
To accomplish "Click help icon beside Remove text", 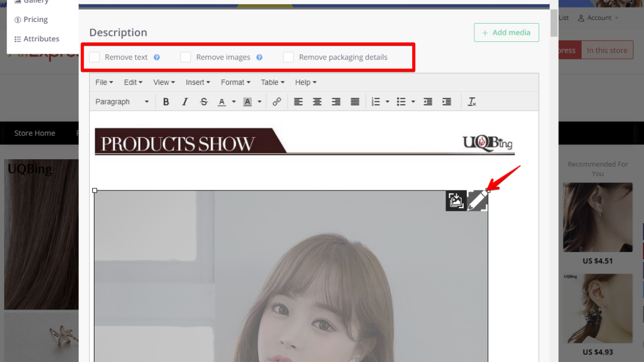I will (x=157, y=57).
